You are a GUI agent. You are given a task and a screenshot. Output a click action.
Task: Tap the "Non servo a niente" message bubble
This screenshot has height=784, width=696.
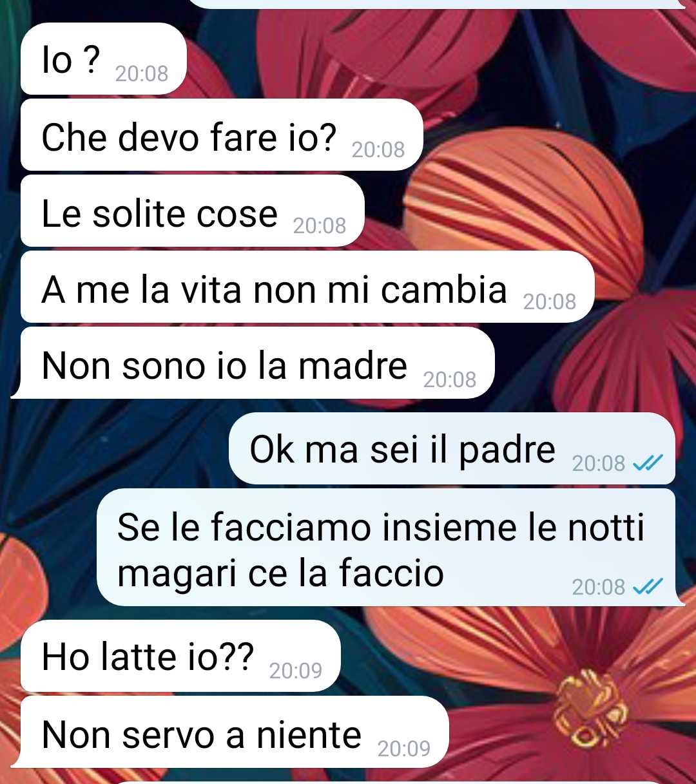[x=230, y=732]
